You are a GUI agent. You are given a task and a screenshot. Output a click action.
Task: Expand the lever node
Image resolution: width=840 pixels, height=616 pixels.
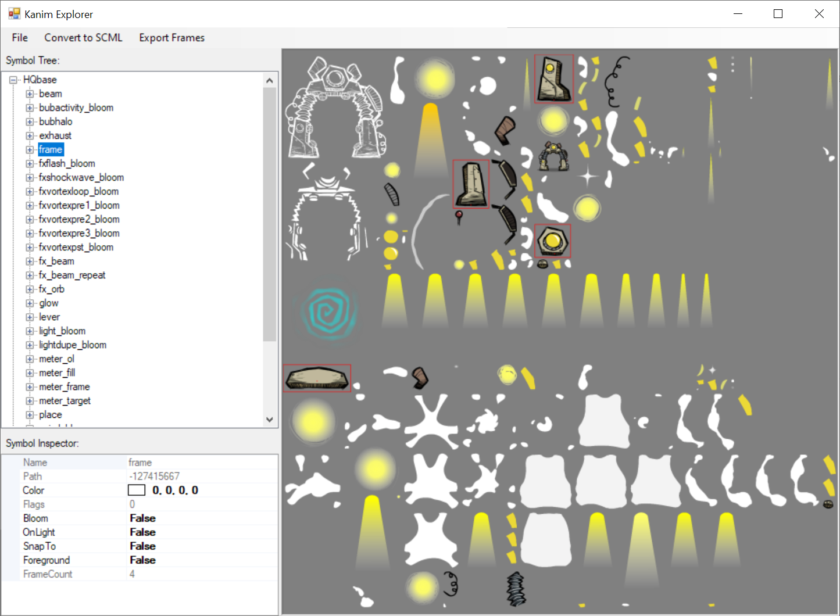(30, 317)
